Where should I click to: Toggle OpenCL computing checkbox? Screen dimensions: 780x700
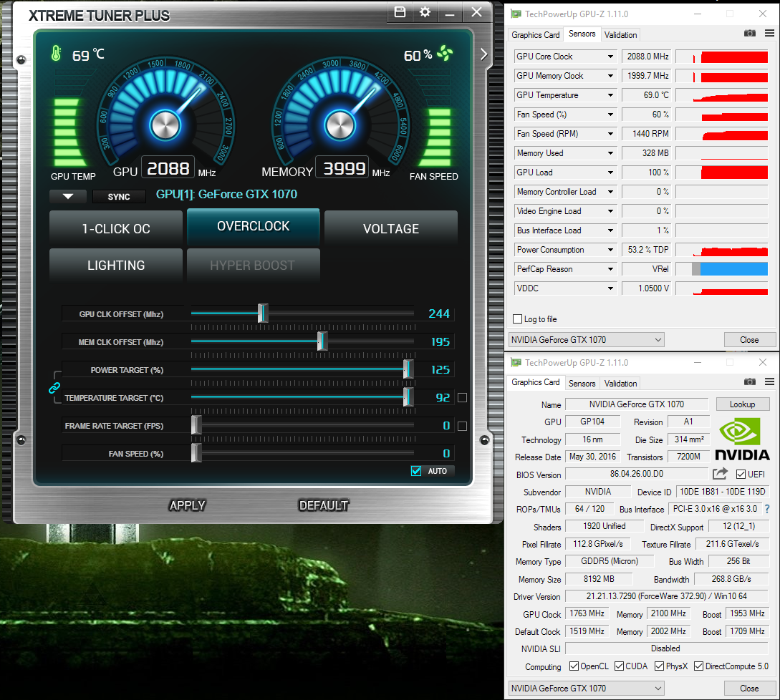click(x=574, y=666)
